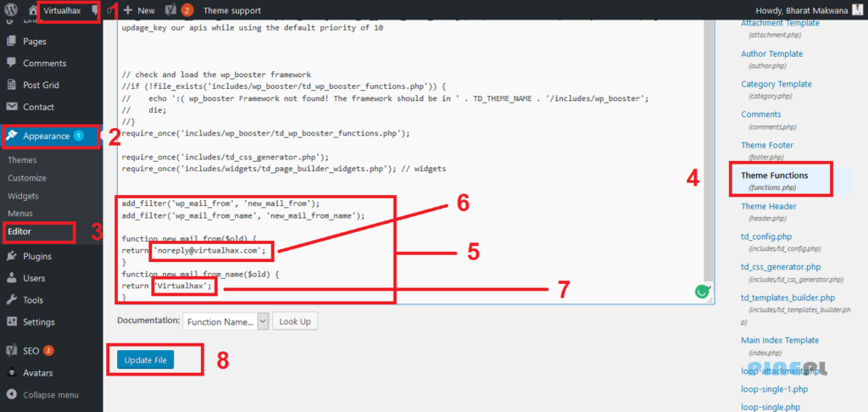The height and width of the screenshot is (412, 868).
Task: Open td_css_generator.php file
Action: (781, 267)
